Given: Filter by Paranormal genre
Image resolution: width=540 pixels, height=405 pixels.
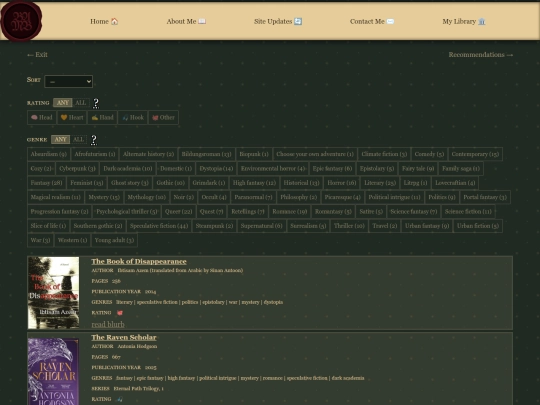Looking at the screenshot, I should 253,197.
